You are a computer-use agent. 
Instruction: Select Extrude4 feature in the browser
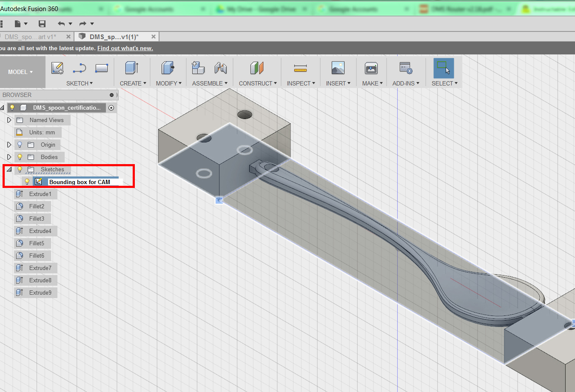pos(40,231)
